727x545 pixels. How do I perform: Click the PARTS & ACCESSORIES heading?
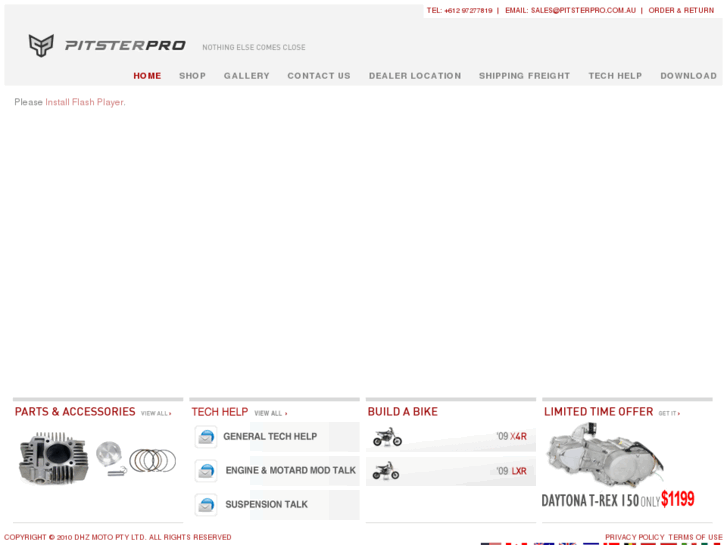75,412
